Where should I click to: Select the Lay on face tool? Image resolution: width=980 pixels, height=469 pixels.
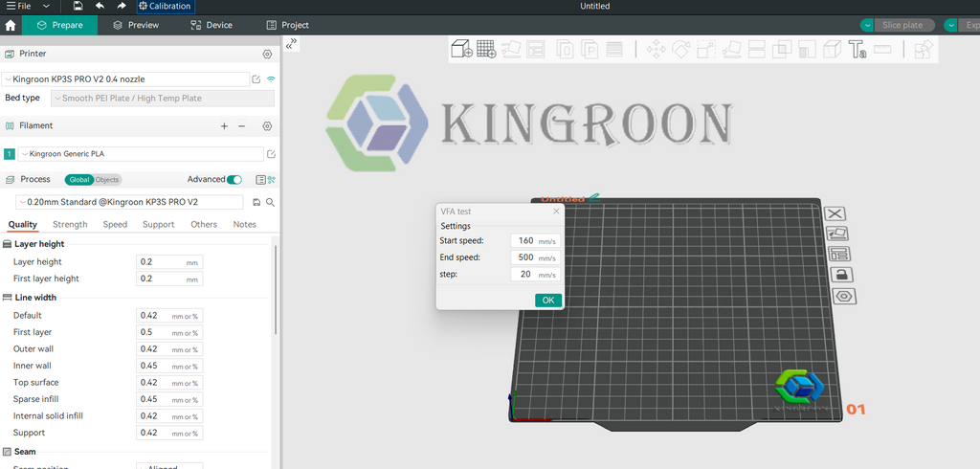(x=731, y=50)
